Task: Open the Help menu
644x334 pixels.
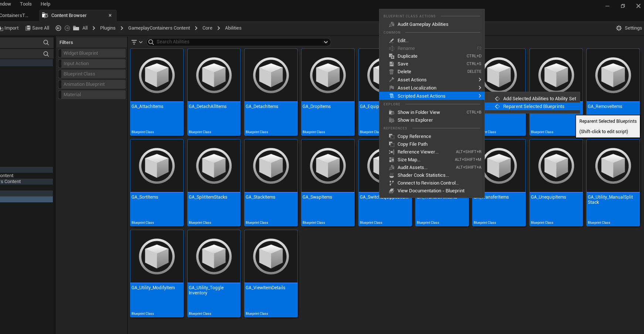Action: (x=45, y=4)
